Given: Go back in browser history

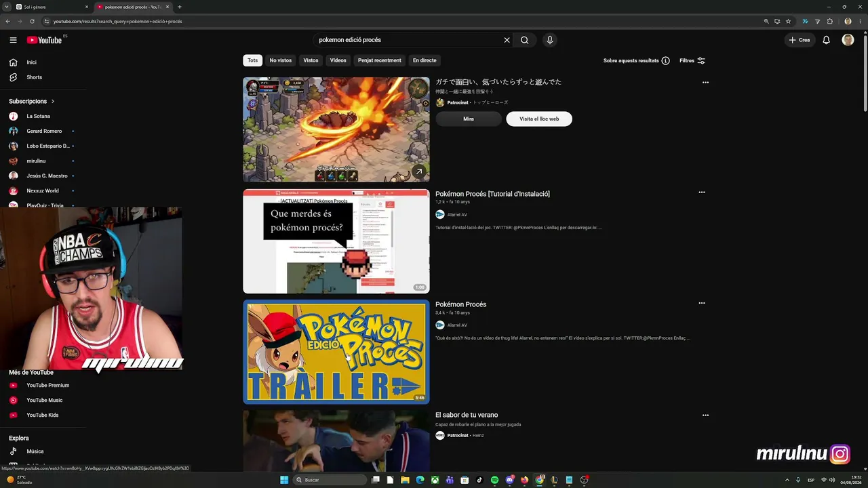Looking at the screenshot, I should point(7,21).
